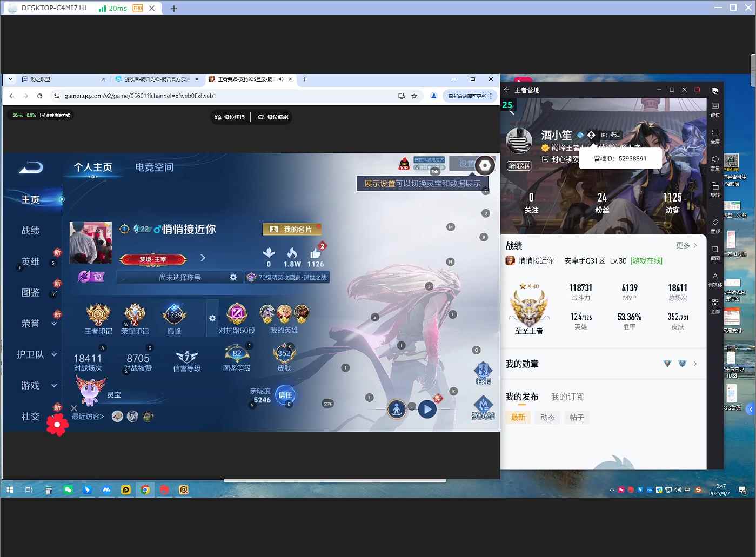756x557 pixels.
Task: Open 最近访客 link
Action: coord(88,417)
